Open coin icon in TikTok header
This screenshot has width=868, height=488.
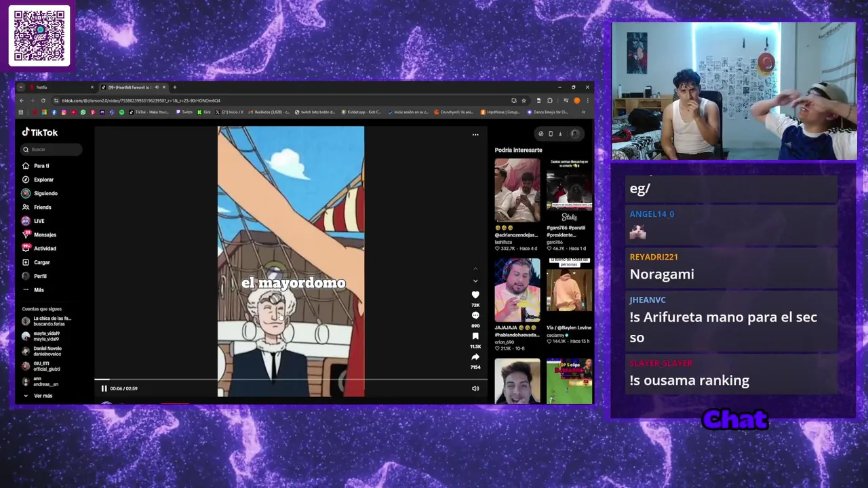[x=540, y=134]
